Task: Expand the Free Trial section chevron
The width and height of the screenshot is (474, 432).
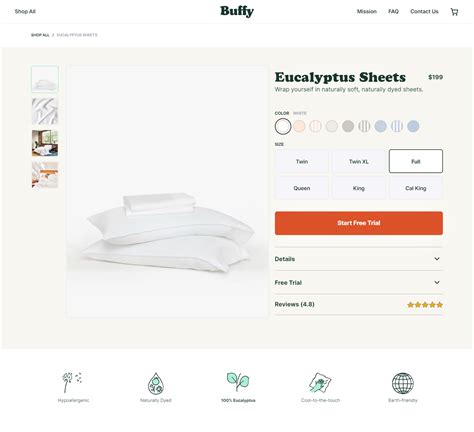Action: coord(437,282)
